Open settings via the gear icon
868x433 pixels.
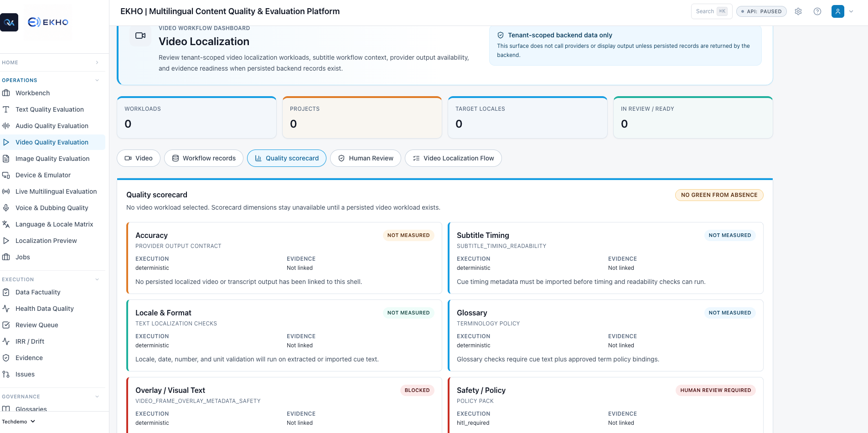[798, 11]
